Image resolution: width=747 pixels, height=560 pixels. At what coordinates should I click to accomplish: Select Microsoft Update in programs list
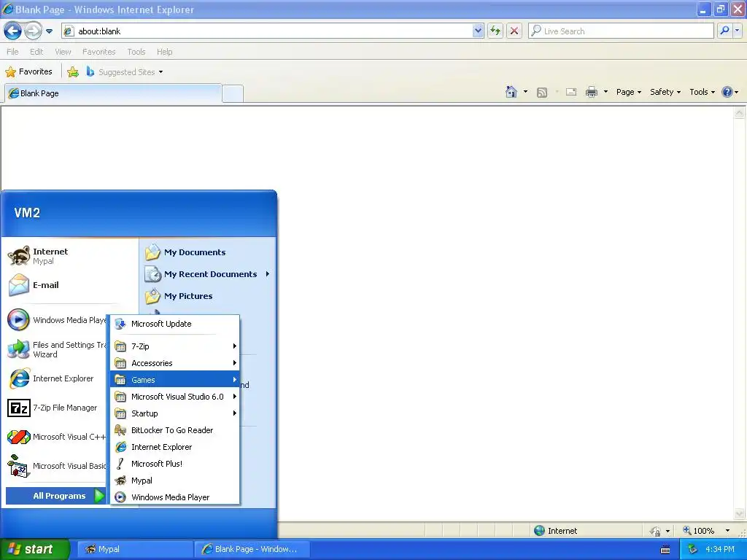pyautogui.click(x=175, y=324)
